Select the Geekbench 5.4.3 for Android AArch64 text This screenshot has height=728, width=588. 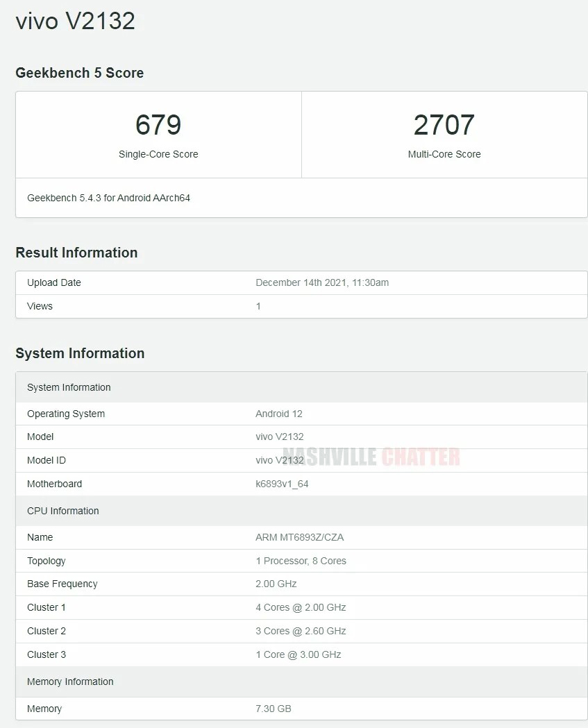coord(108,198)
